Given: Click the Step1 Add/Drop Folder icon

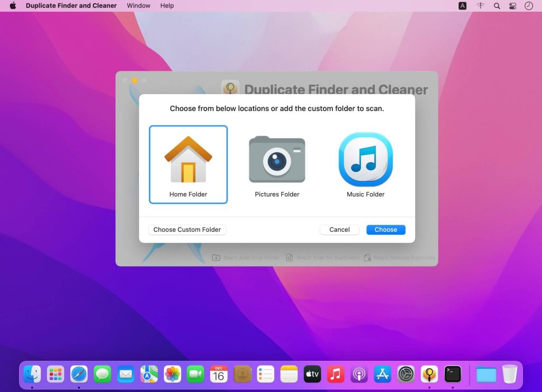Looking at the screenshot, I should 216,257.
